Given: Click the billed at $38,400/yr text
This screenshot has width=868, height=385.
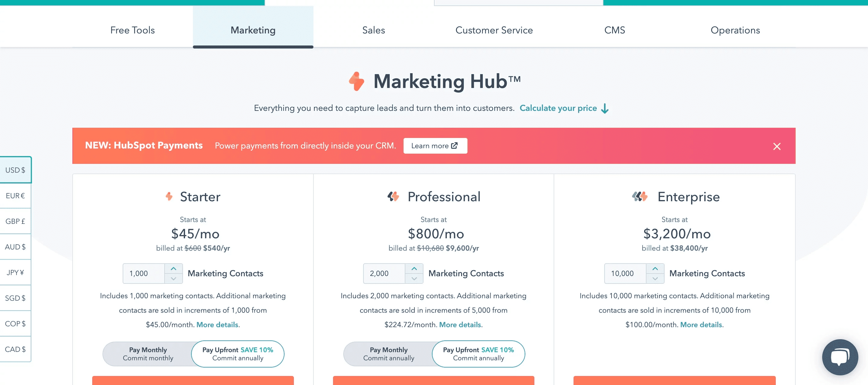Looking at the screenshot, I should 675,248.
